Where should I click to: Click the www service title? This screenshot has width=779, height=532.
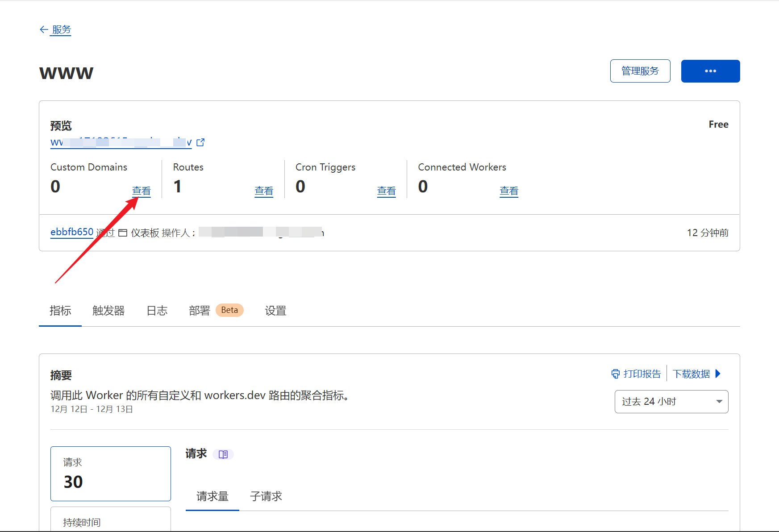click(x=67, y=73)
